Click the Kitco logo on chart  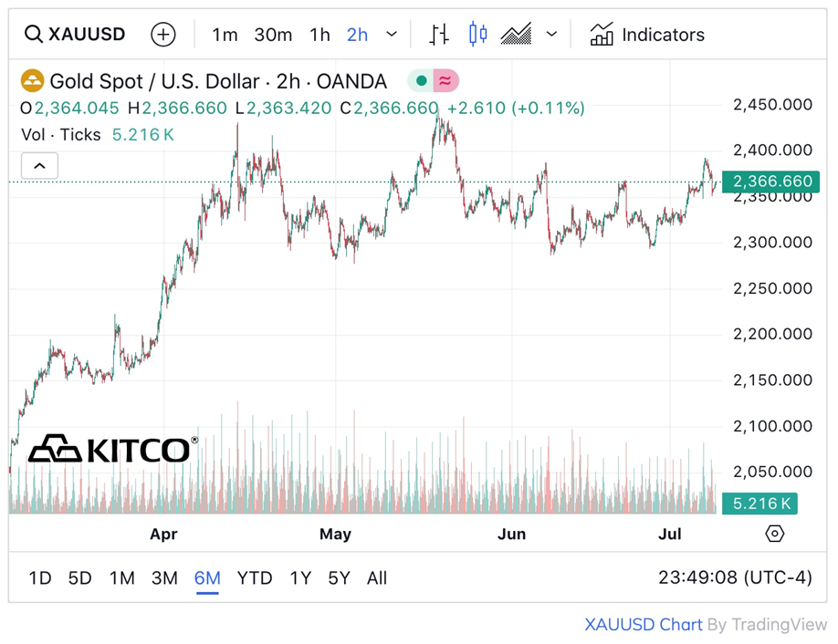coord(112,449)
